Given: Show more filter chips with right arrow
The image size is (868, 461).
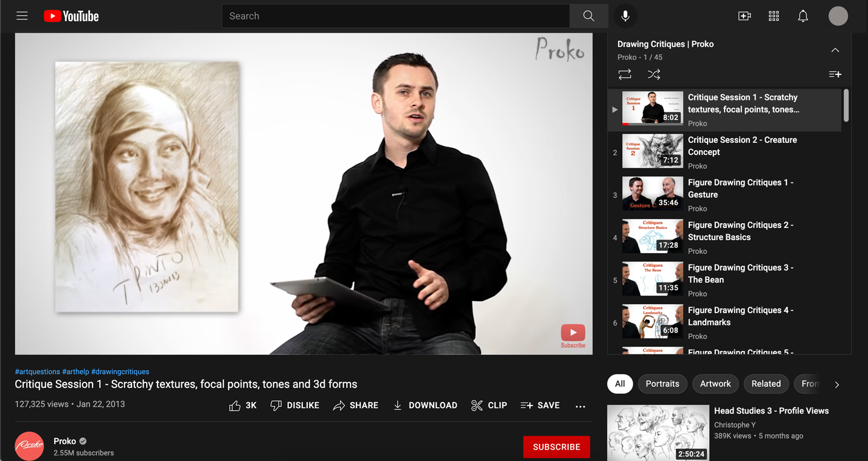Looking at the screenshot, I should tap(837, 384).
